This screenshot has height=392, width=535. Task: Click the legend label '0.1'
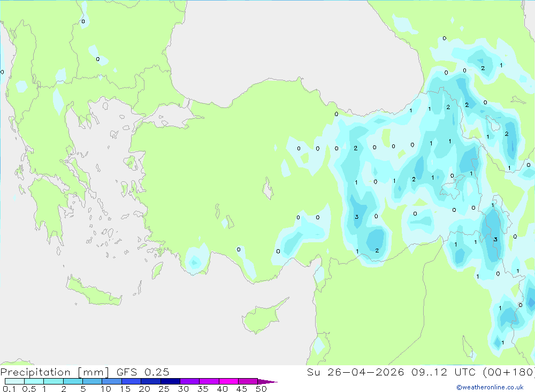tap(9, 389)
